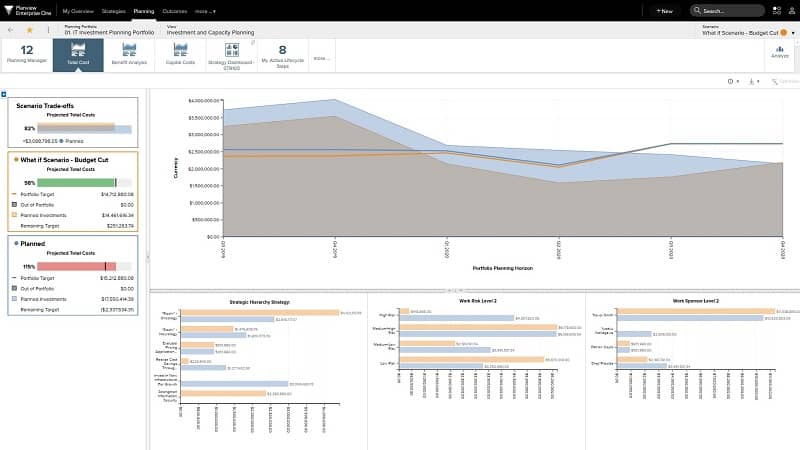Image resolution: width=800 pixels, height=450 pixels.
Task: Open the vertical dots menu beside star
Action: click(x=48, y=30)
